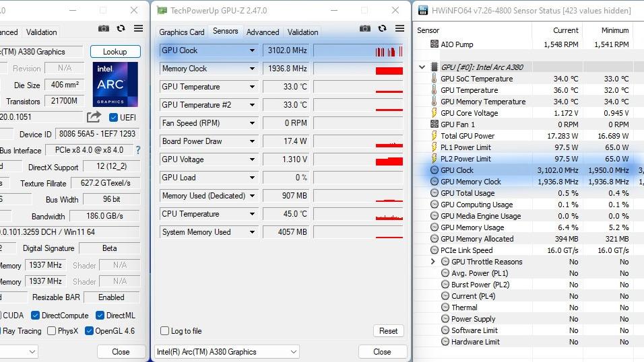Toggle the Log to file checkbox
The height and width of the screenshot is (362, 644).
[164, 331]
